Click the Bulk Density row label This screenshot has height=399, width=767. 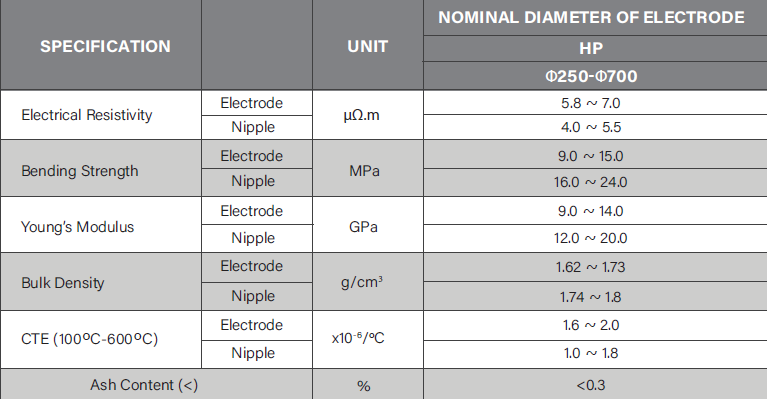[x=63, y=283]
